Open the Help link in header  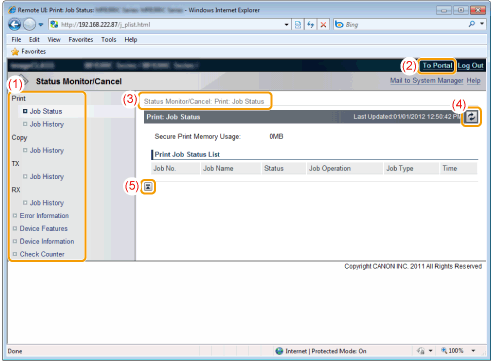473,81
